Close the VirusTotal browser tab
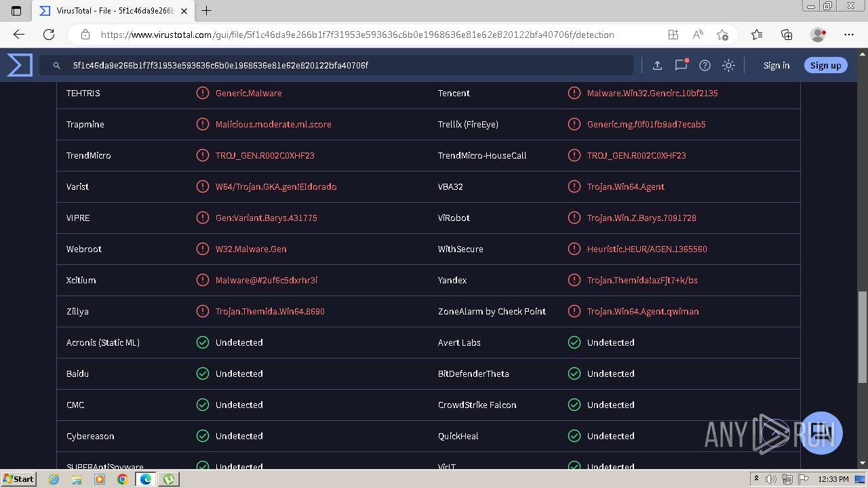Screen dimensions: 868x488 [184, 11]
